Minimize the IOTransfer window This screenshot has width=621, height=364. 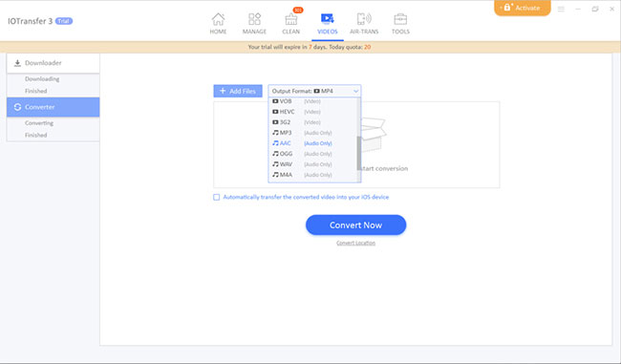[x=578, y=9]
